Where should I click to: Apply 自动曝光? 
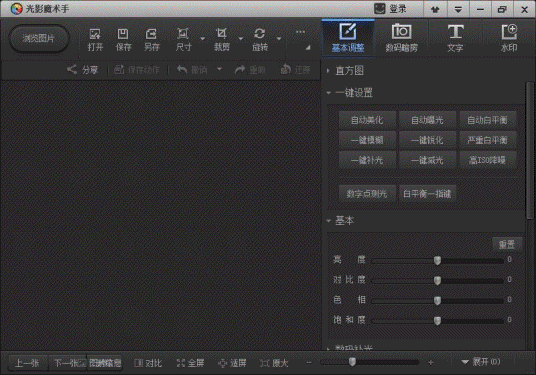(x=427, y=120)
